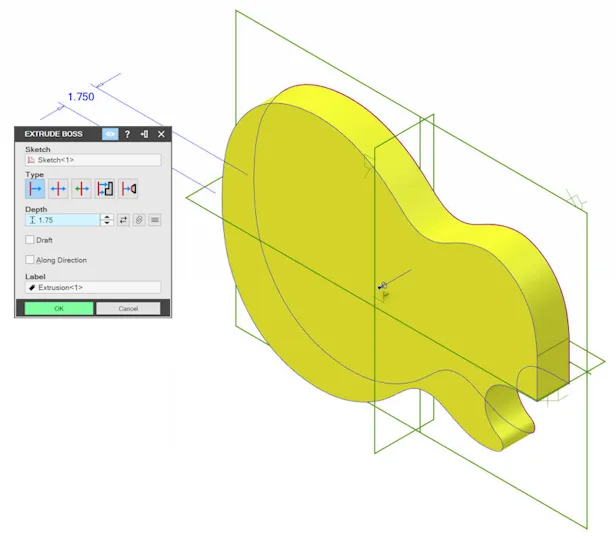The width and height of the screenshot is (616, 537).
Task: Click the Depth value field showing 1.75
Action: click(x=63, y=220)
